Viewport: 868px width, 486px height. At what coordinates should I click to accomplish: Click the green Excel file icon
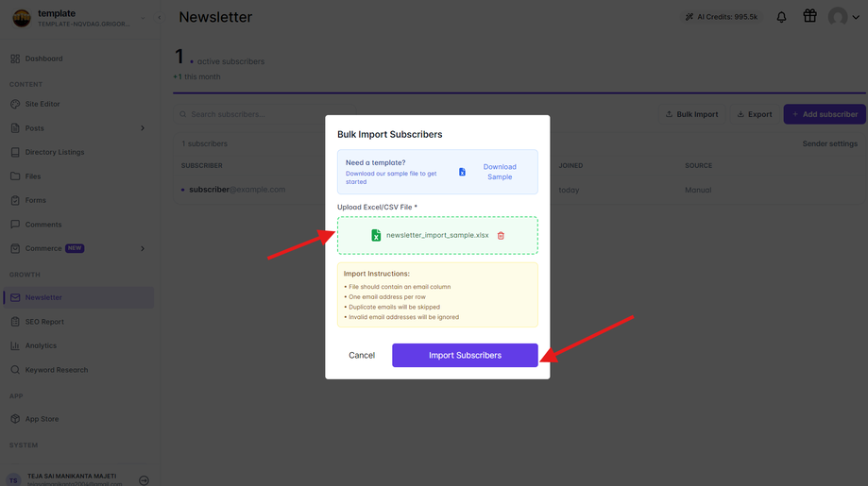tap(376, 236)
